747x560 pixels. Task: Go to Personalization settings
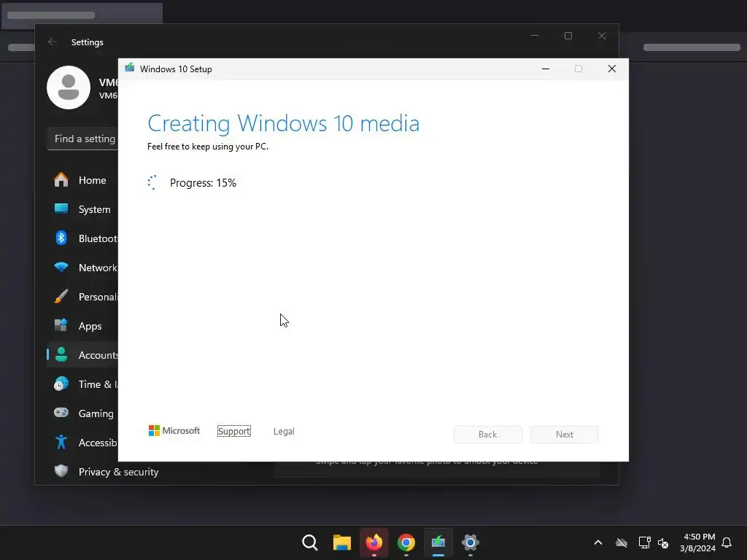pos(82,297)
